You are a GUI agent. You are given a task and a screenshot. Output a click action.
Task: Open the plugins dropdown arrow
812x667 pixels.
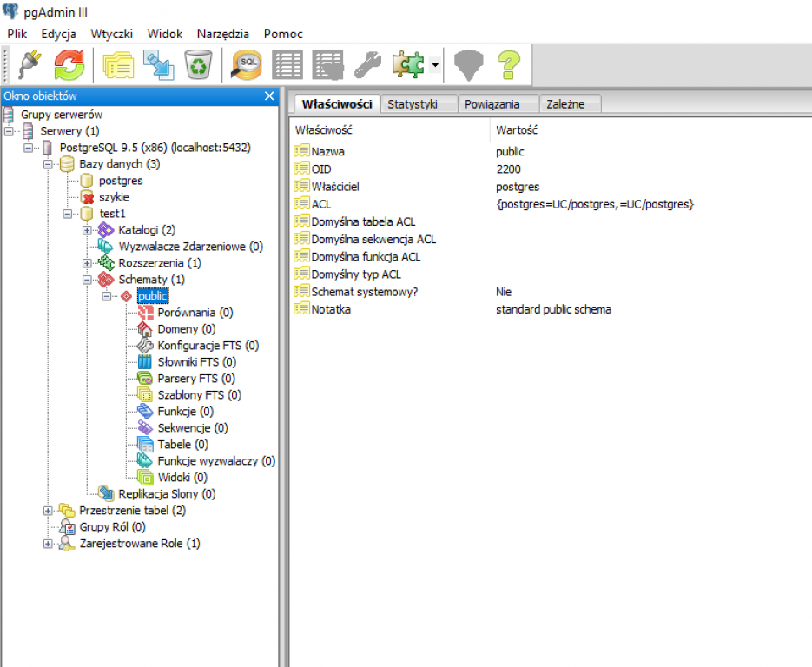435,65
